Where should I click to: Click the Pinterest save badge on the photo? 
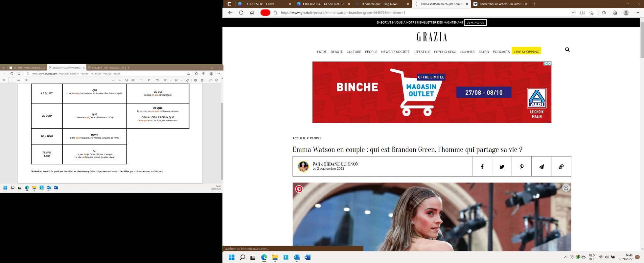tap(299, 189)
